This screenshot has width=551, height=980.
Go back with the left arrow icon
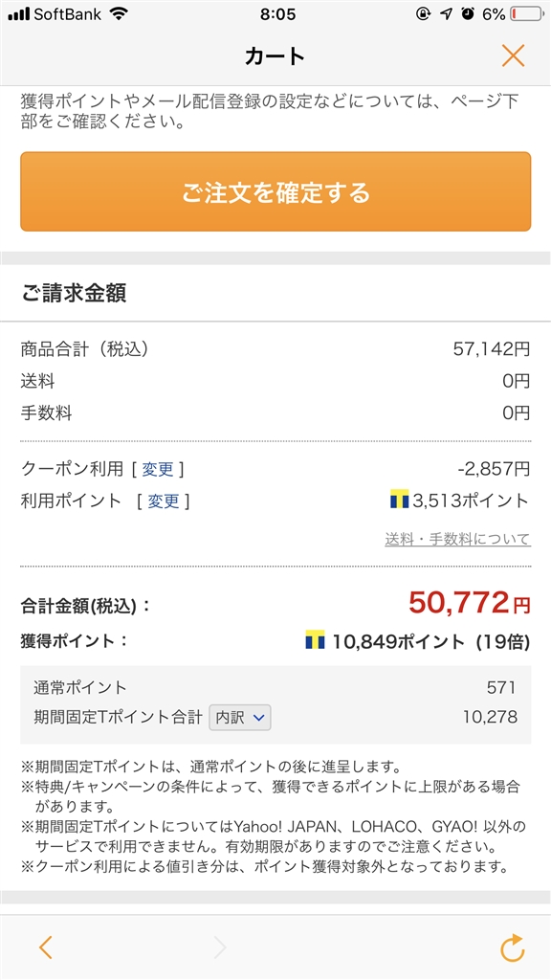point(45,947)
